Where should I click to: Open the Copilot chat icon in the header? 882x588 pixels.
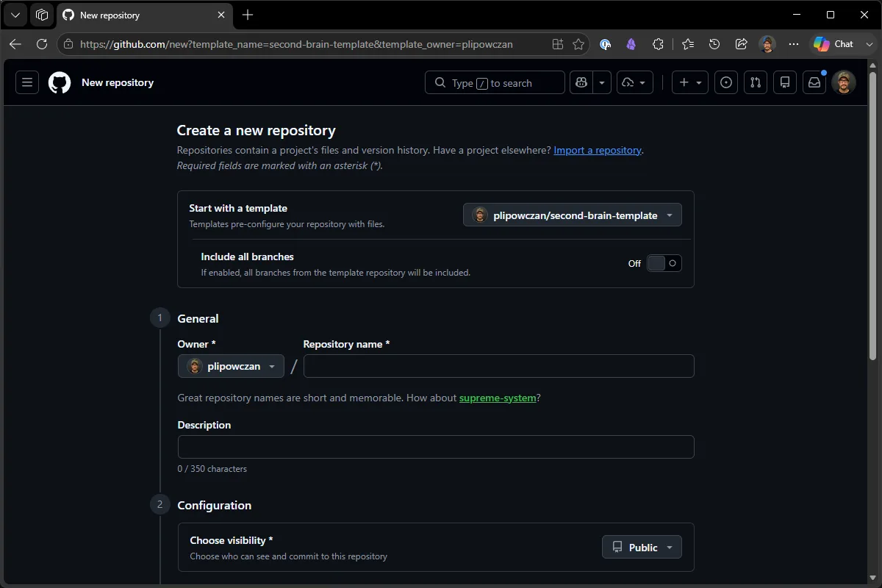[581, 83]
